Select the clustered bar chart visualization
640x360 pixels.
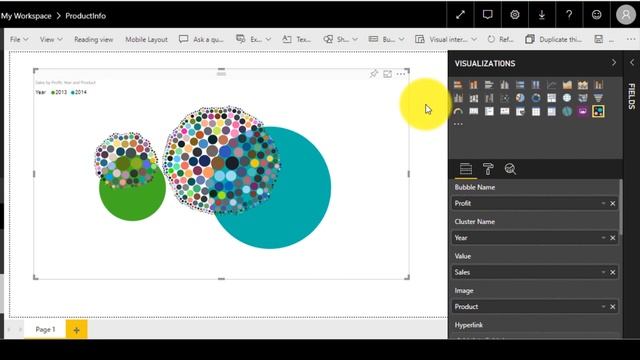pos(489,84)
